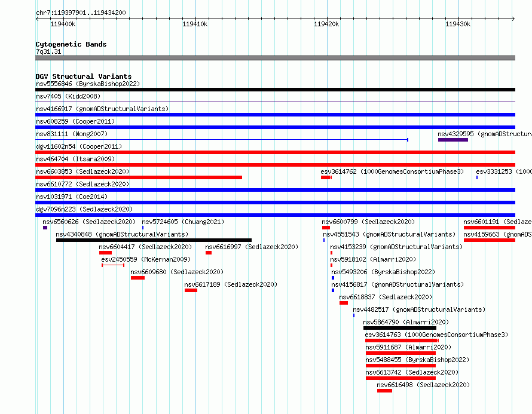532x414 pixels.
Task: Click nsv6610772 (Sedlazeck2020) label
Action: (82, 184)
